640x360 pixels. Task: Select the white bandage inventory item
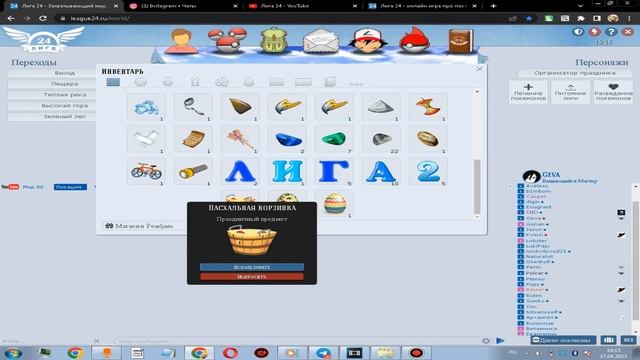[x=146, y=139]
